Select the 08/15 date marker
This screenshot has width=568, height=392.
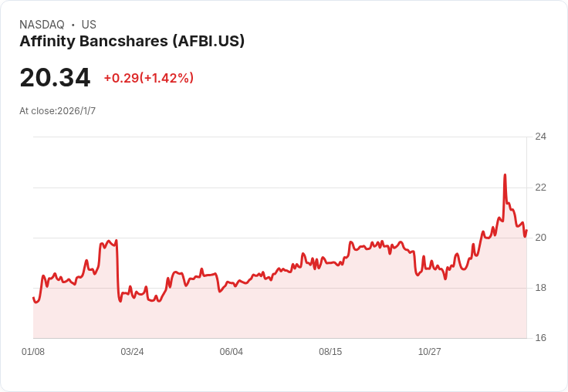pyautogui.click(x=330, y=352)
